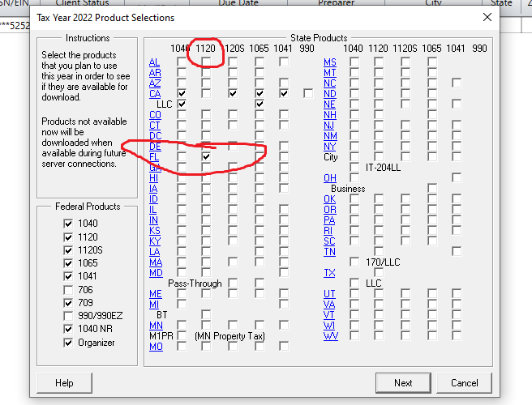The height and width of the screenshot is (405, 532).
Task: Open the MO state link
Action: click(156, 347)
